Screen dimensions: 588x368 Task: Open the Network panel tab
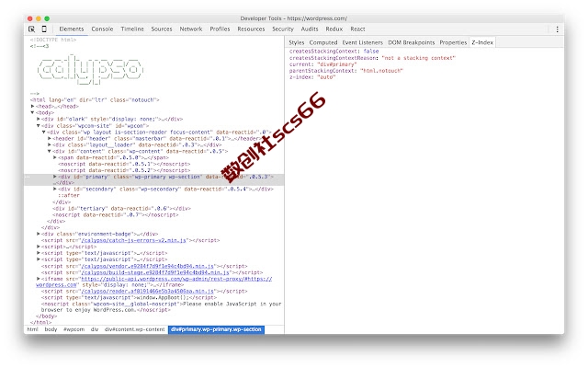190,29
